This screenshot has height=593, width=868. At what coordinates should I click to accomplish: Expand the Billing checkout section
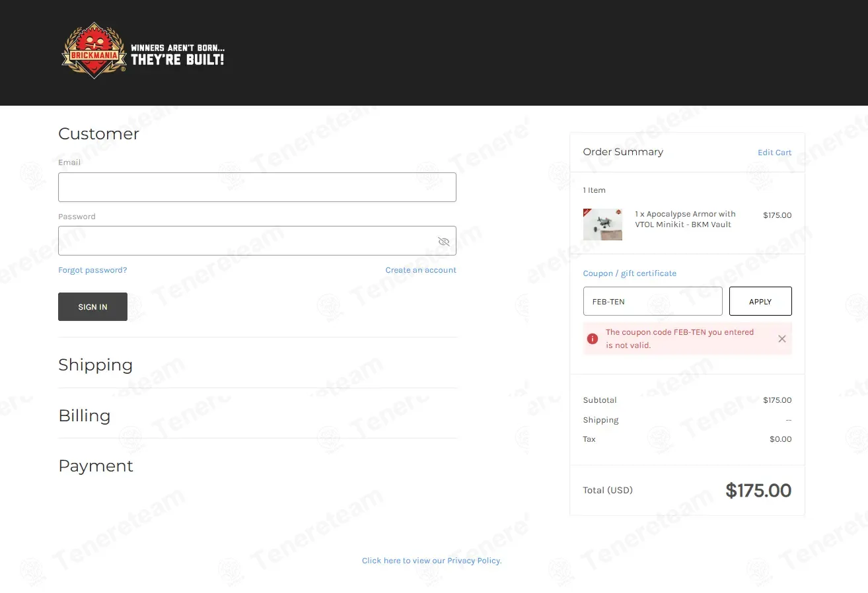[x=84, y=415]
